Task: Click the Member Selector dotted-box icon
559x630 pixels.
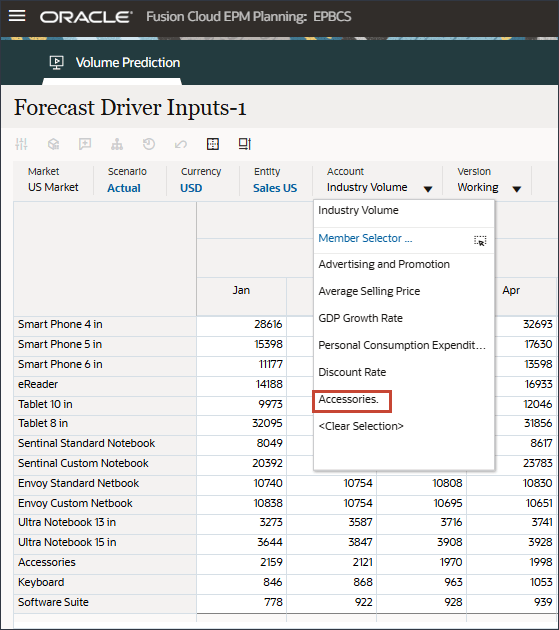Action: 480,240
